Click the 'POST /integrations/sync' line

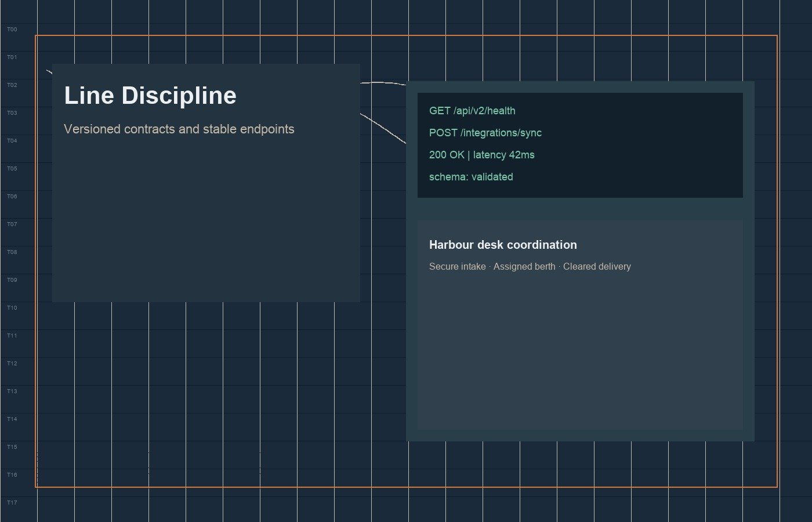click(485, 133)
